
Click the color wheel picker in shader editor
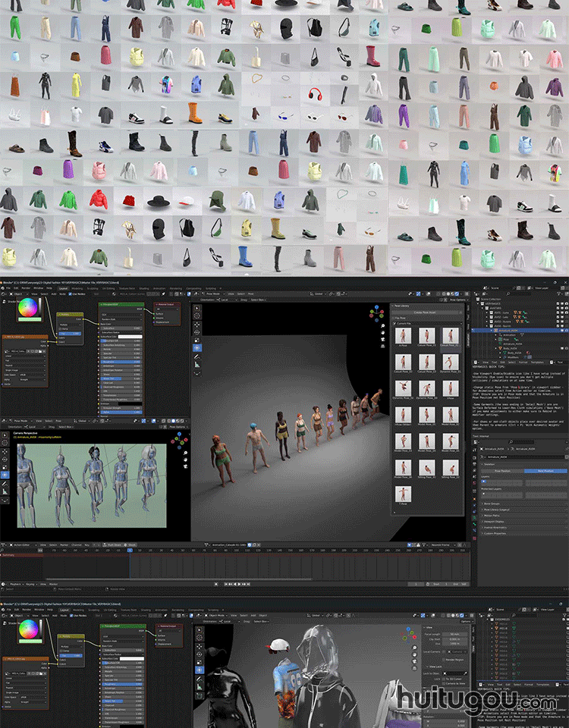29,308
